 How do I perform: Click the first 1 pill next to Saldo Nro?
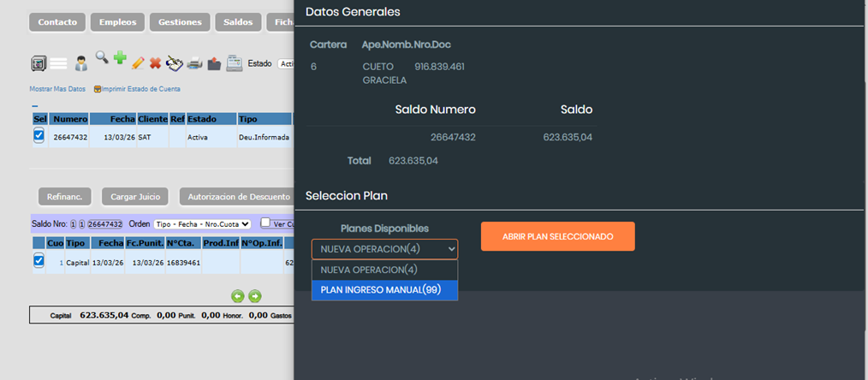(x=73, y=224)
